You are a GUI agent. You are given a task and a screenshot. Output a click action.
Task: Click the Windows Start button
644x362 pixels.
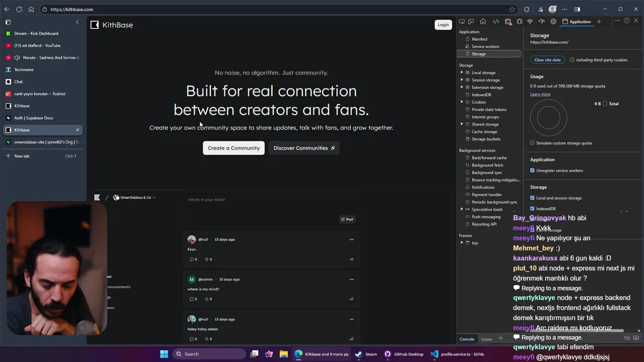tap(164, 354)
